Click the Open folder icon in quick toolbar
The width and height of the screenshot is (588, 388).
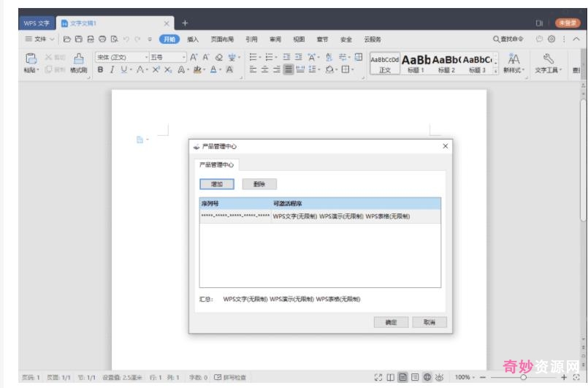coord(66,39)
